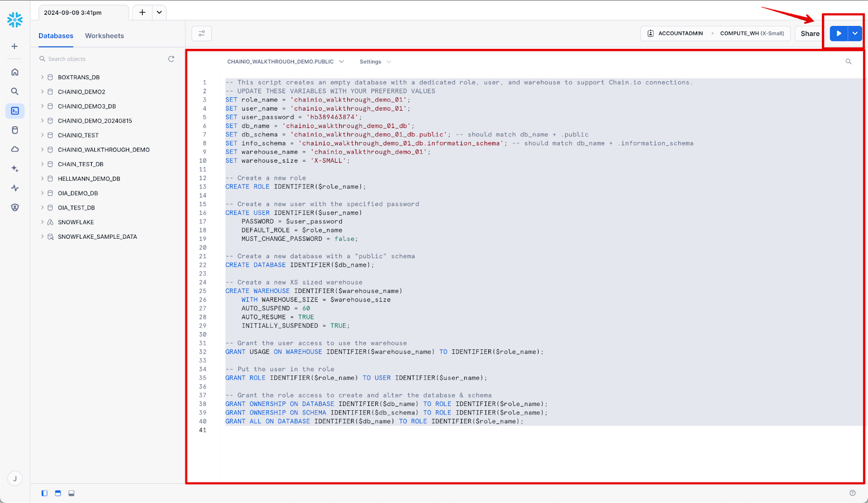
Task: Add a new worksheet tab with plus
Action: 142,12
